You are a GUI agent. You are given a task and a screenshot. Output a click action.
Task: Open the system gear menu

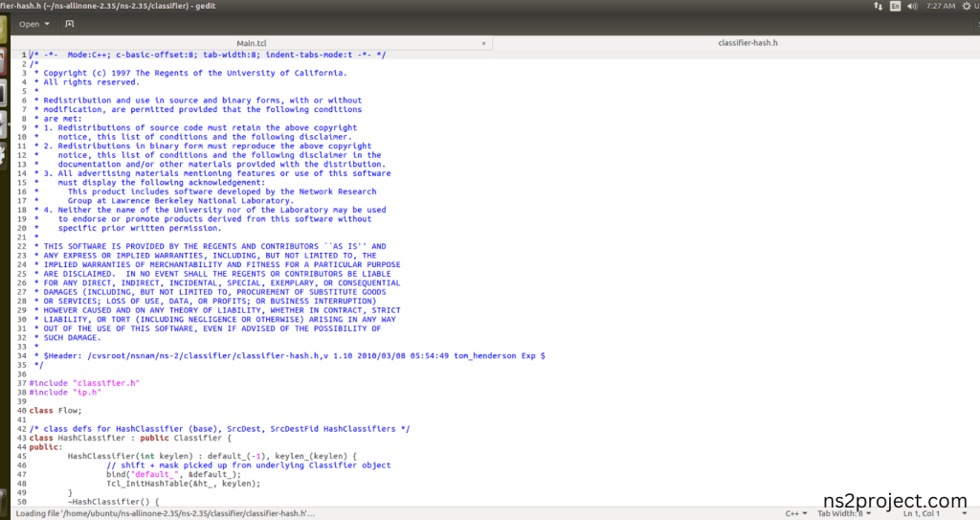click(x=967, y=6)
